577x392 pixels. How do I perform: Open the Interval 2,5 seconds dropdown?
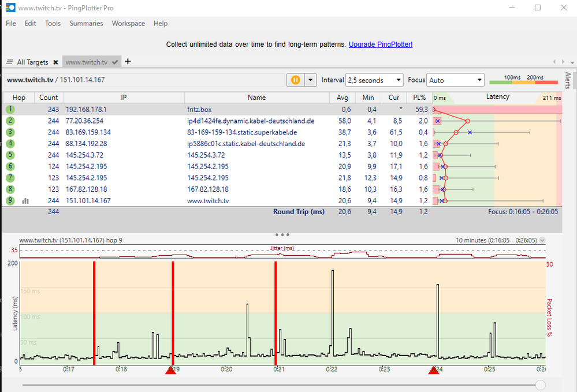374,80
